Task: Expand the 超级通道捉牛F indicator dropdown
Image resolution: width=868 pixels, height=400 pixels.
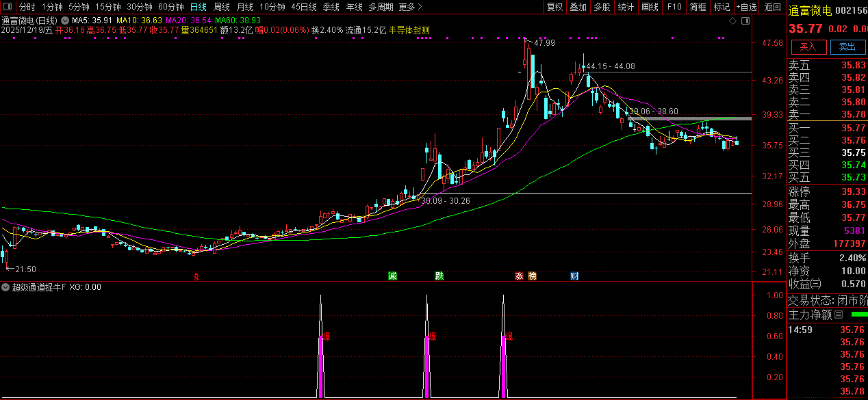Action: [x=6, y=287]
